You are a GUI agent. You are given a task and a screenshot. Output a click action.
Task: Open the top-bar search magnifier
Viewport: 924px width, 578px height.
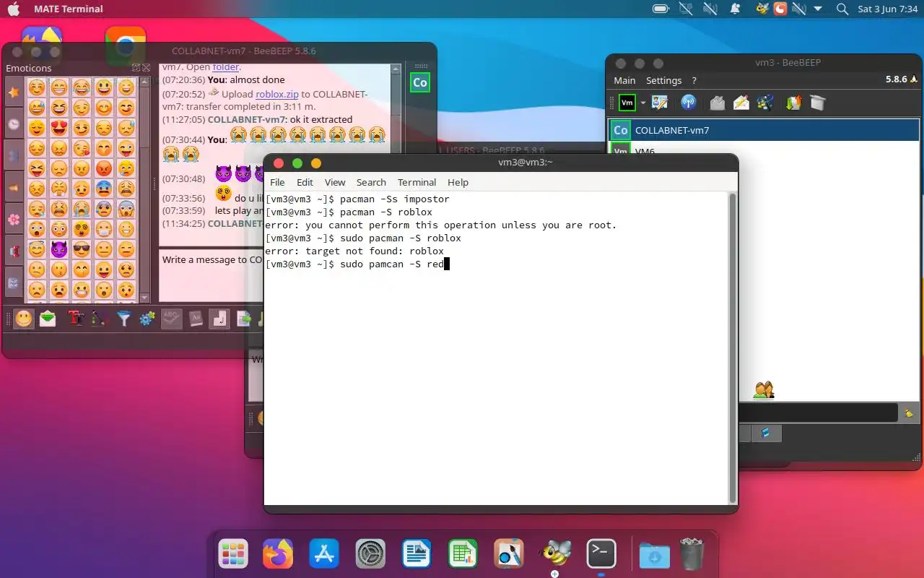click(x=842, y=9)
